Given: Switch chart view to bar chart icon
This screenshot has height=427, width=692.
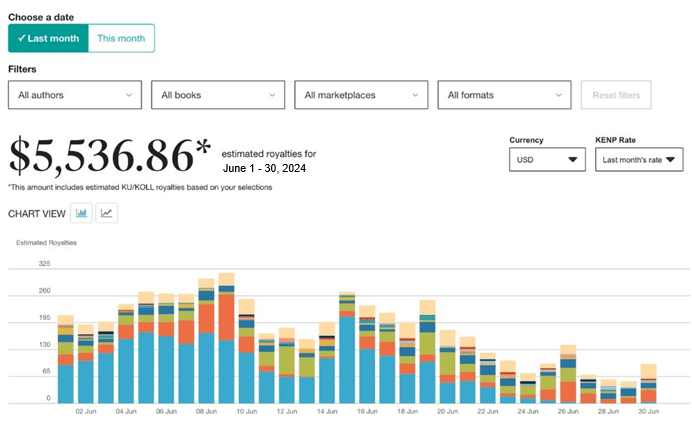Looking at the screenshot, I should [82, 212].
